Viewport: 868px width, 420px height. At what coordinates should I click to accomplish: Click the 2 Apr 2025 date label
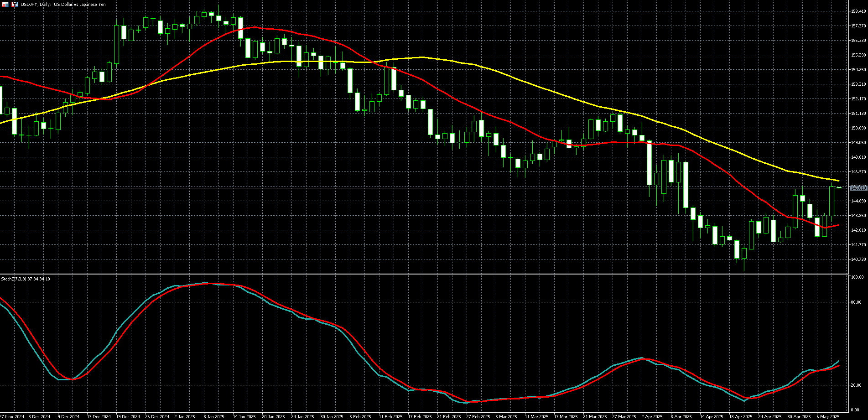click(653, 416)
